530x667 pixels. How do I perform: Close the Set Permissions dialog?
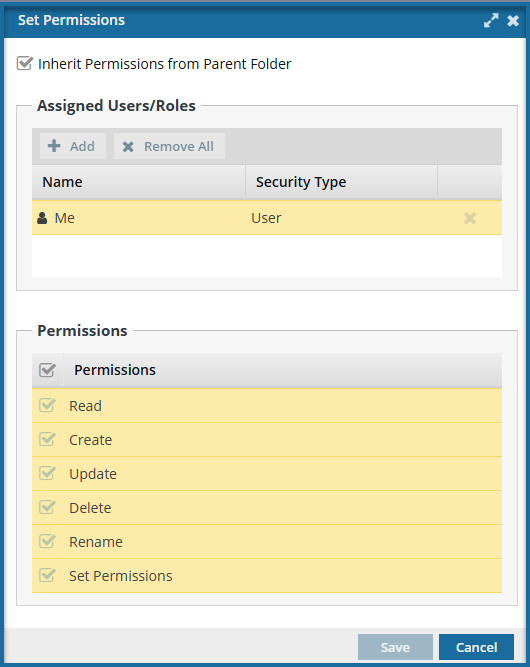click(513, 20)
